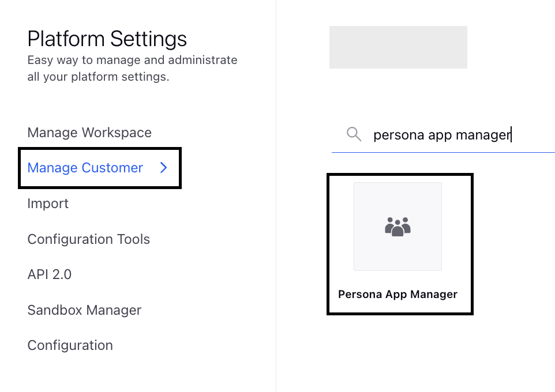
Task: Click the platform settings description subtitle
Action: [x=132, y=68]
